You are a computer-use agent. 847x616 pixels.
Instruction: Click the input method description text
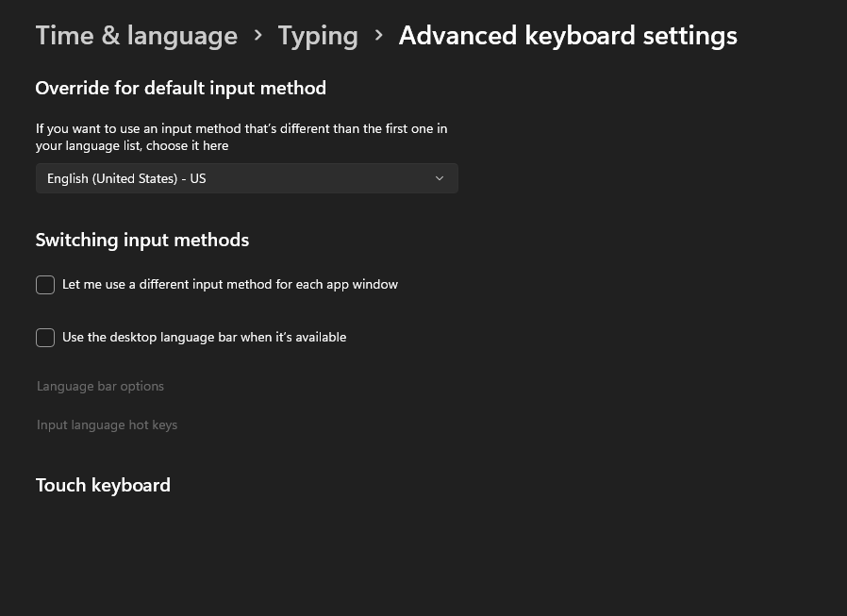point(241,137)
